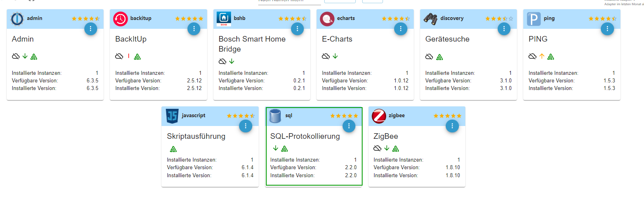This screenshot has width=644, height=200.
Task: Click the name filter input field
Action: [289, 1]
